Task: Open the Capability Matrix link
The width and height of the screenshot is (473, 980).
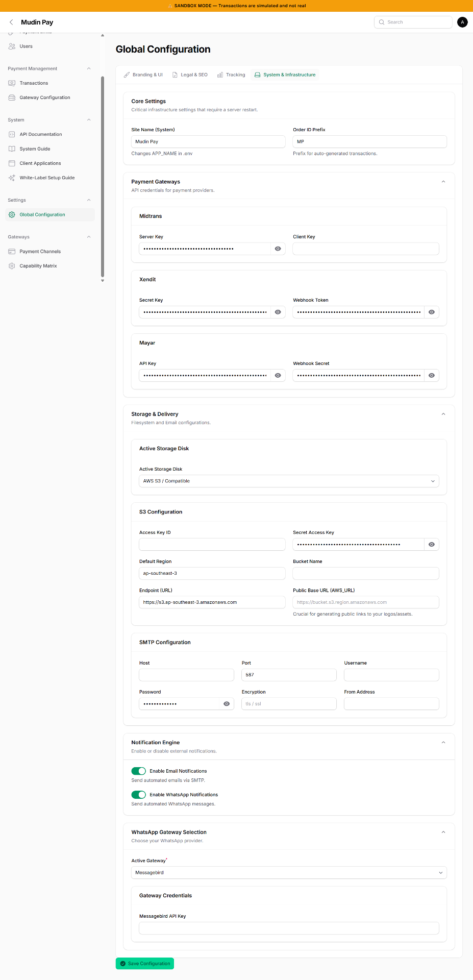Action: point(50,266)
